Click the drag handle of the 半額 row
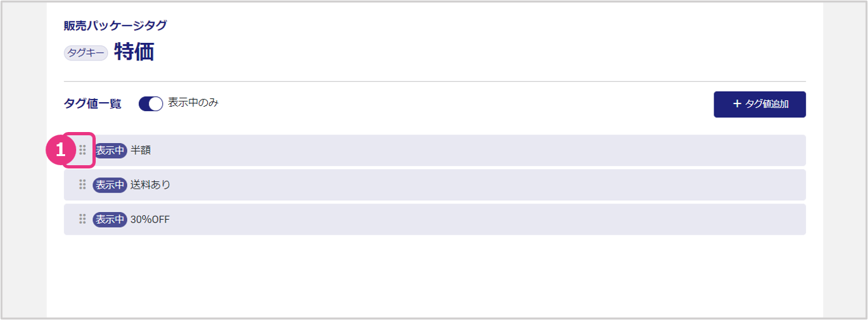The image size is (868, 320). coord(83,150)
